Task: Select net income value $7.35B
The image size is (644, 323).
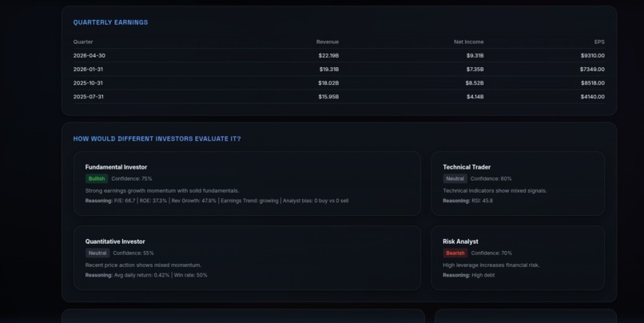Action: click(475, 69)
